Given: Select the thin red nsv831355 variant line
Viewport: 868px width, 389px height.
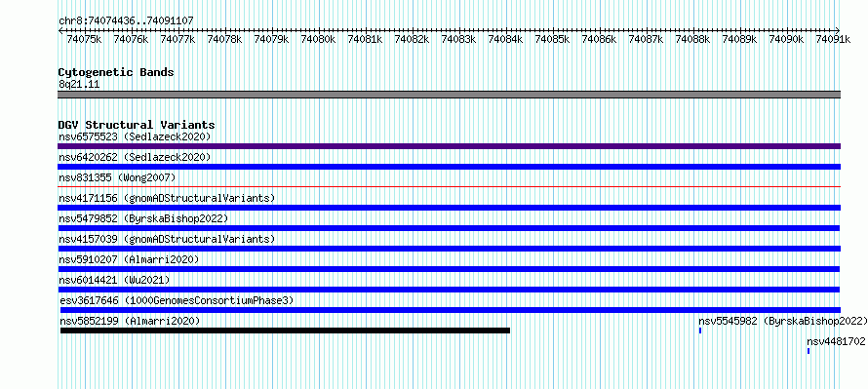Looking at the screenshot, I should click(x=449, y=186).
